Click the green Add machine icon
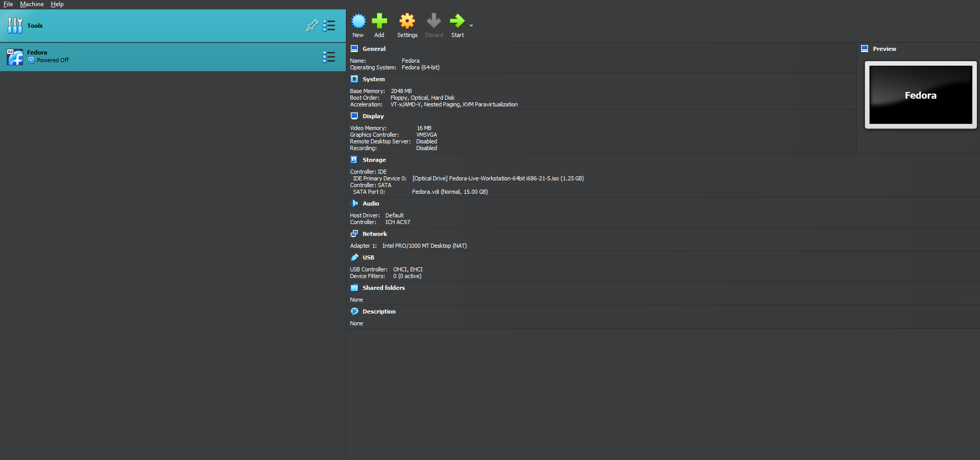Viewport: 980px width, 460px height. tap(379, 21)
